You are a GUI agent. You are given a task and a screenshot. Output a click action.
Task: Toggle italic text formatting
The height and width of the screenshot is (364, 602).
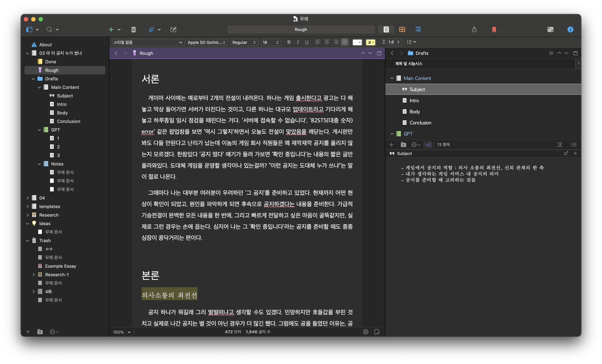tap(298, 42)
